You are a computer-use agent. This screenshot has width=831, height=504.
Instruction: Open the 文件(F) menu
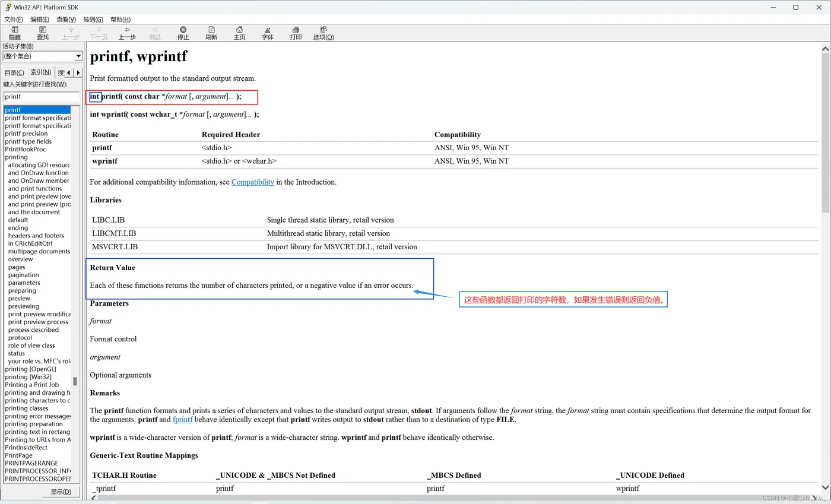(x=14, y=20)
